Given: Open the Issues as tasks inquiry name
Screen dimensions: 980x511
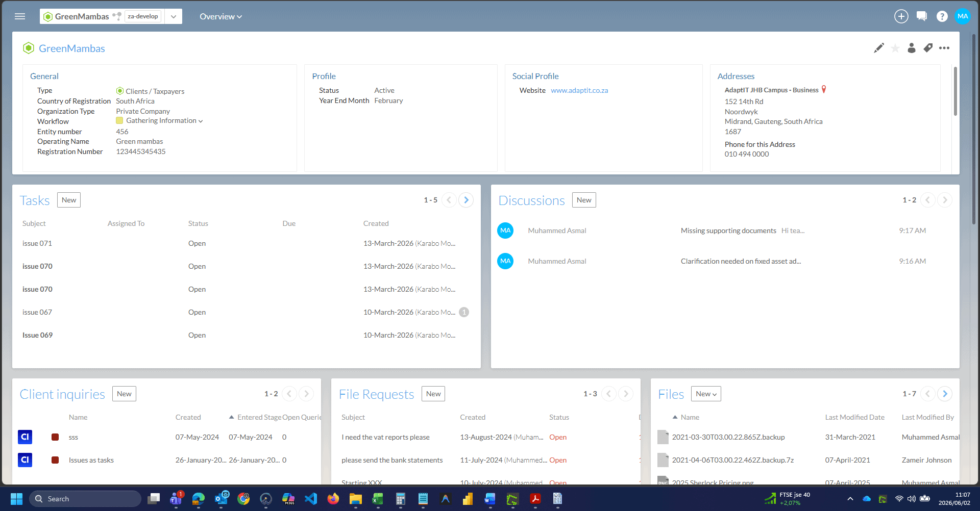Looking at the screenshot, I should (91, 460).
